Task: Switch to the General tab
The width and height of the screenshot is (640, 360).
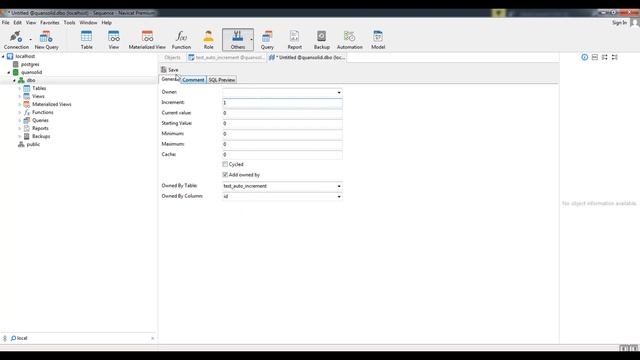Action: coord(169,80)
